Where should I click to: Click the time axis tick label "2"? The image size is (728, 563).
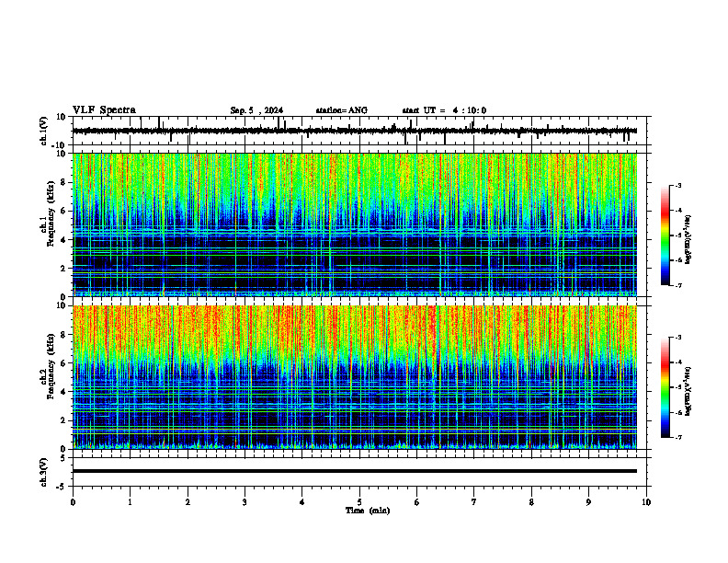point(188,502)
